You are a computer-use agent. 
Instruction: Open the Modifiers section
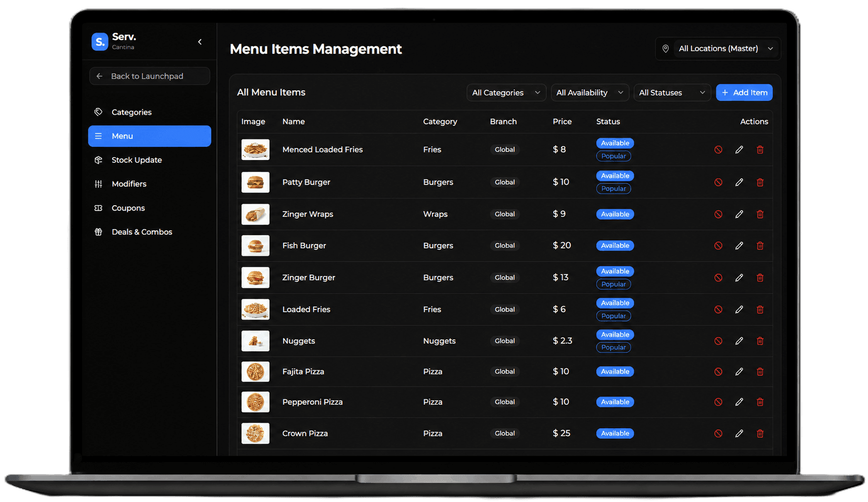(x=149, y=184)
